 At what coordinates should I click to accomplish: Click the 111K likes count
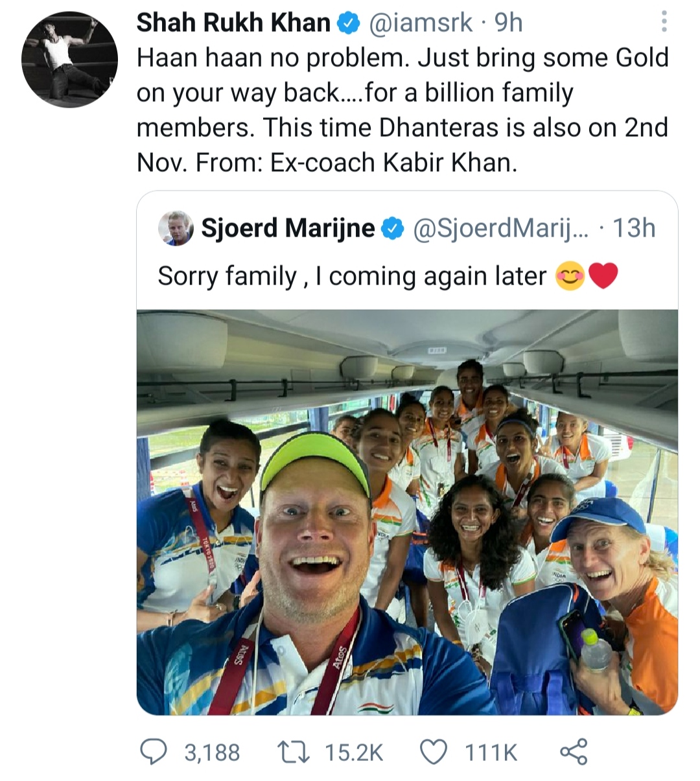(x=491, y=752)
